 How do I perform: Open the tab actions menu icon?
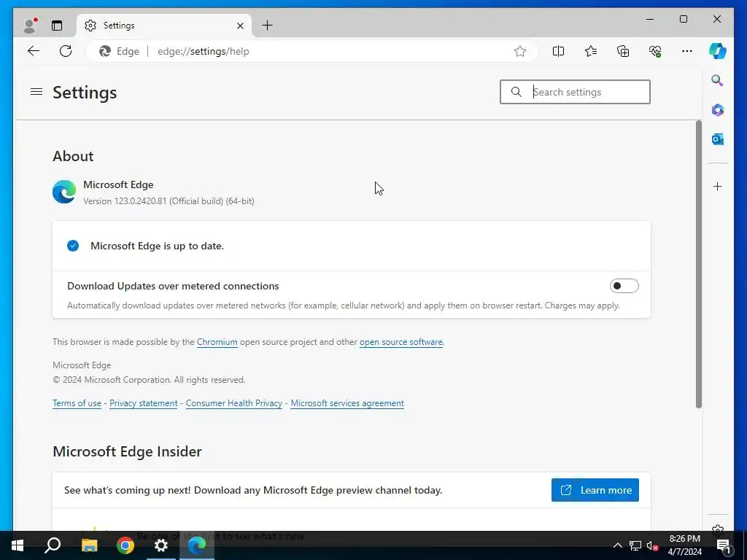(57, 26)
